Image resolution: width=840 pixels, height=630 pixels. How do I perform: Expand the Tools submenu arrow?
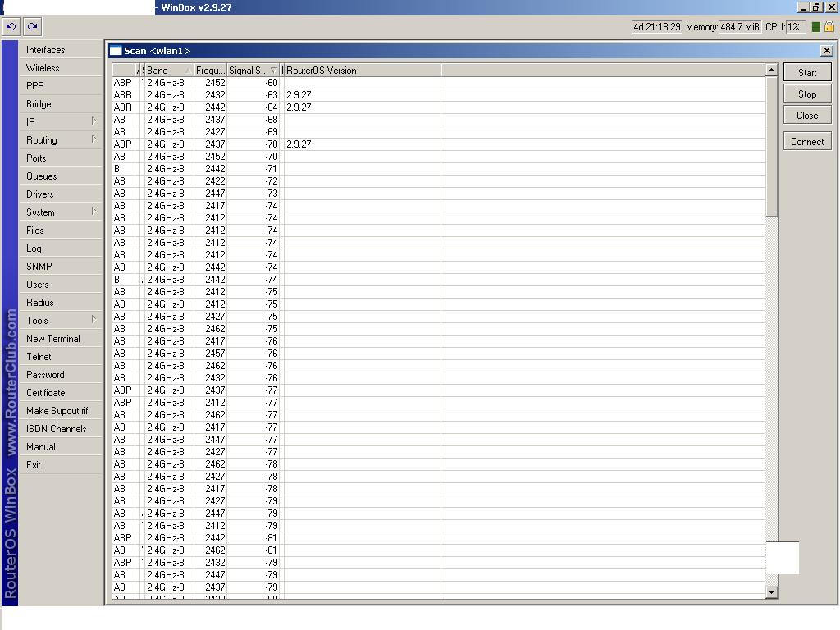(94, 319)
